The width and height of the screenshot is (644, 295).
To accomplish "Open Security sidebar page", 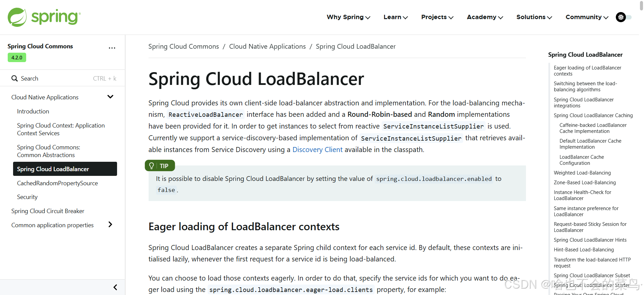I will coord(27,197).
